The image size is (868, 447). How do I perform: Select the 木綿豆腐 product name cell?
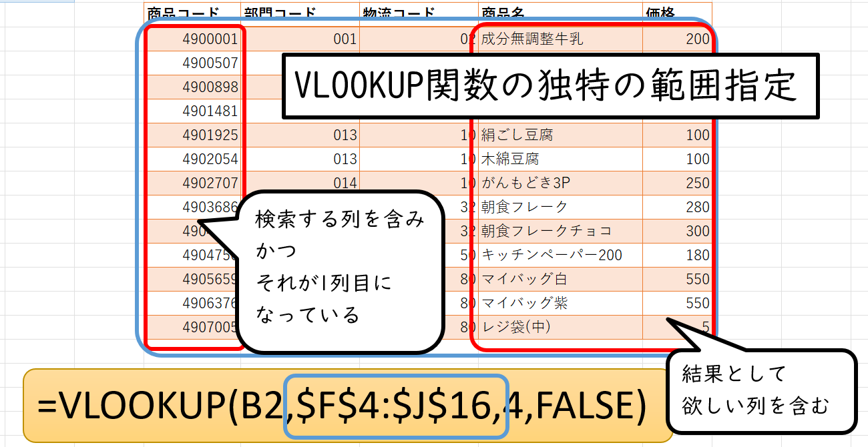(560, 159)
